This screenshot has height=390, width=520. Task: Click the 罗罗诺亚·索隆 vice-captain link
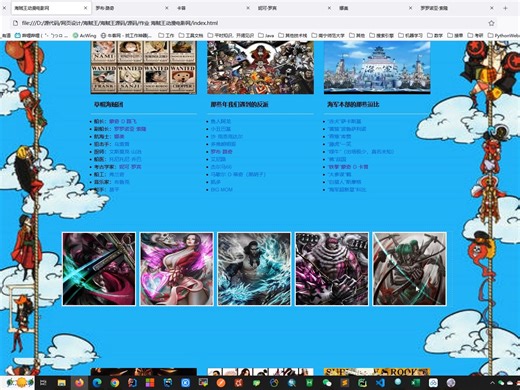pyautogui.click(x=130, y=129)
